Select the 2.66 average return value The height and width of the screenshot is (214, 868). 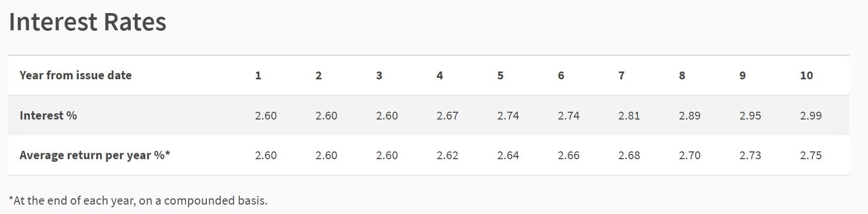(569, 156)
